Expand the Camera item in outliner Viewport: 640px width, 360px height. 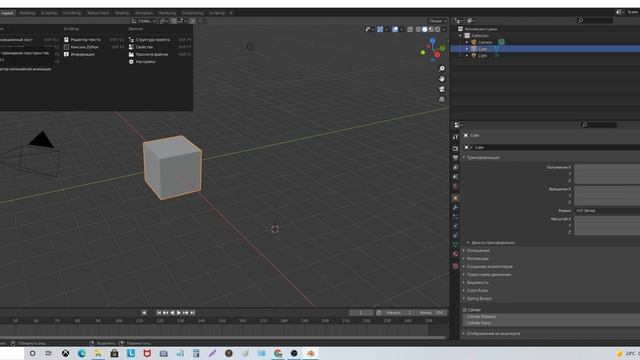(467, 42)
